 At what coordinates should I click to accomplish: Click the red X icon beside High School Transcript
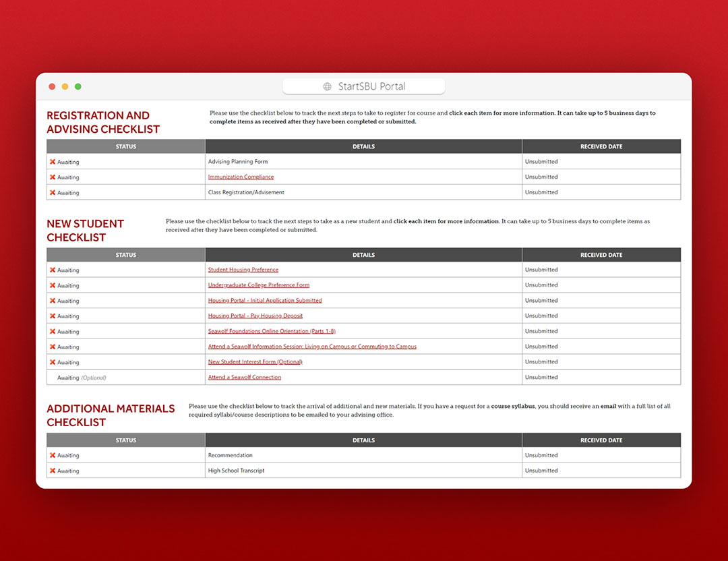53,470
